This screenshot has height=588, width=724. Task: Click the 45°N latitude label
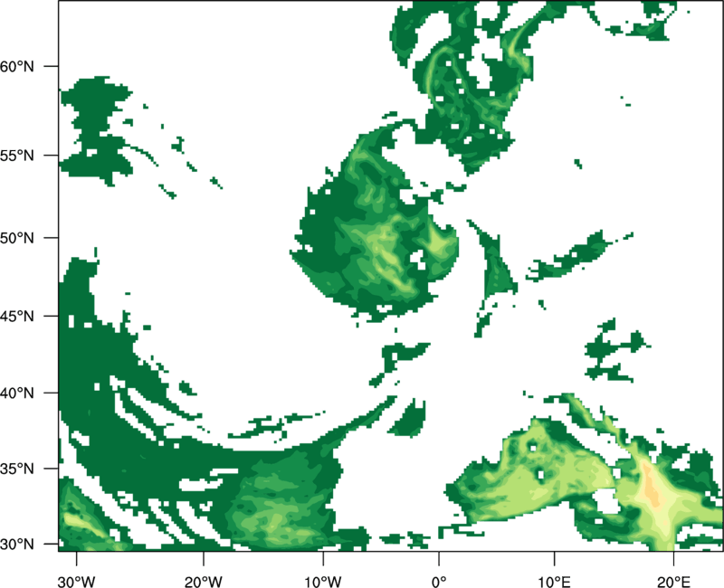coord(17,316)
